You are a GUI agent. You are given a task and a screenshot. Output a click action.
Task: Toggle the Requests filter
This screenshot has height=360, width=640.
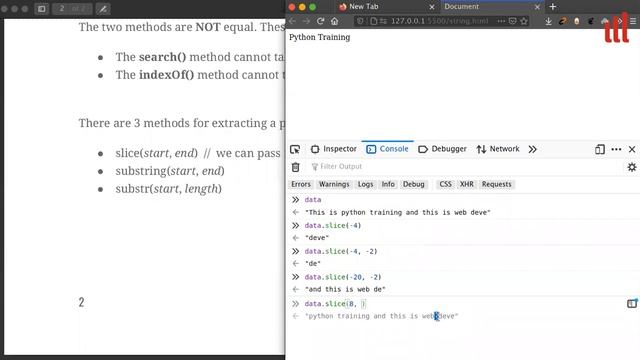(x=496, y=184)
